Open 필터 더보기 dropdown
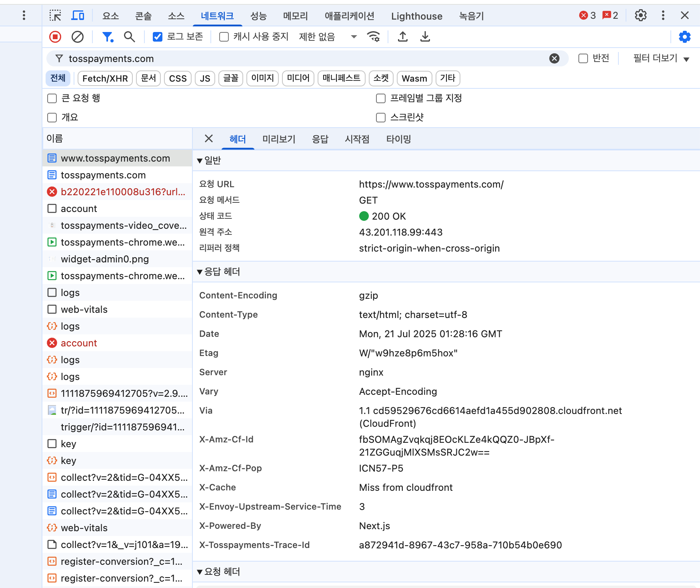The image size is (700, 588). 661,58
